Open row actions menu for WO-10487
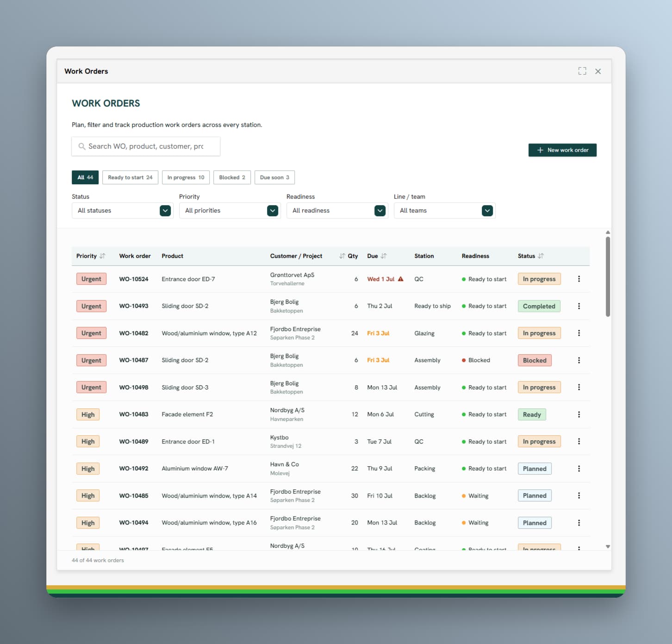Image resolution: width=672 pixels, height=644 pixels. (x=579, y=360)
